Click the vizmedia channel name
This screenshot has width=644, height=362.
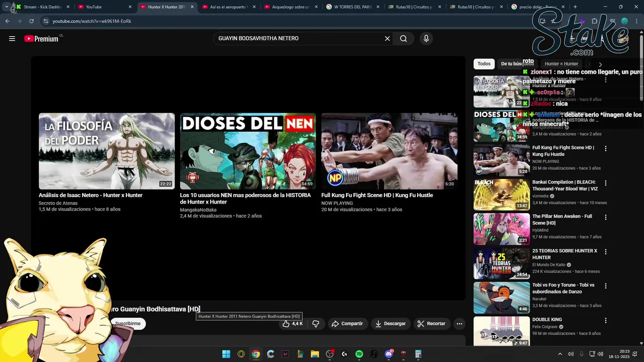click(540, 196)
